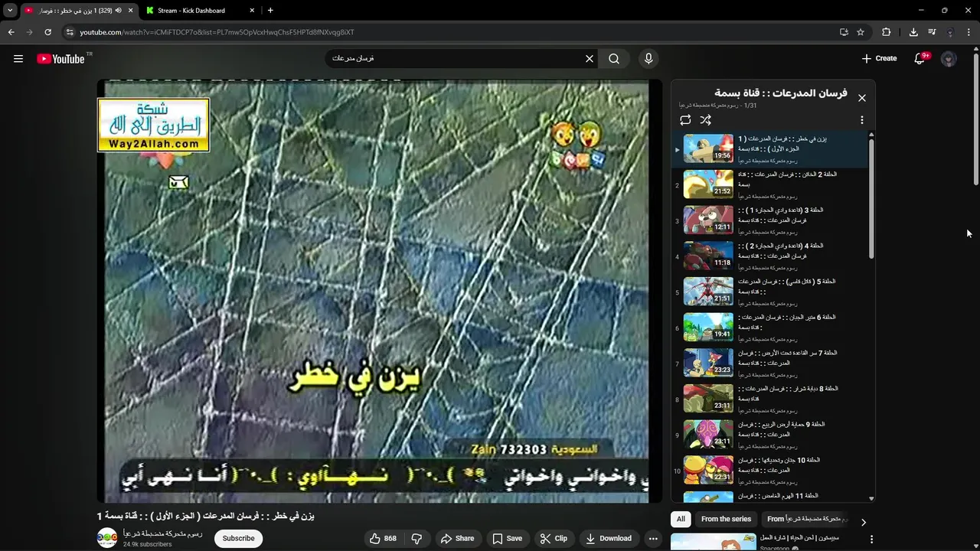Like the video with thumbs up
The image size is (980, 551).
tap(383, 539)
